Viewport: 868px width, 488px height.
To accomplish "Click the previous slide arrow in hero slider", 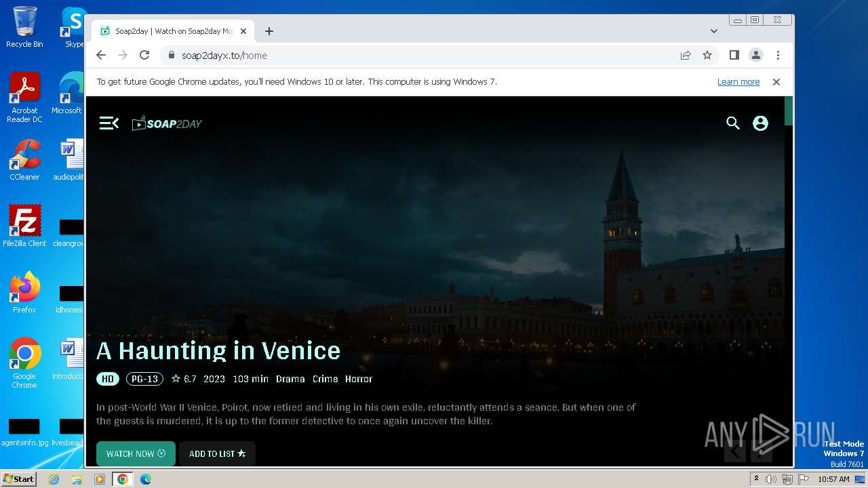I will (x=735, y=451).
